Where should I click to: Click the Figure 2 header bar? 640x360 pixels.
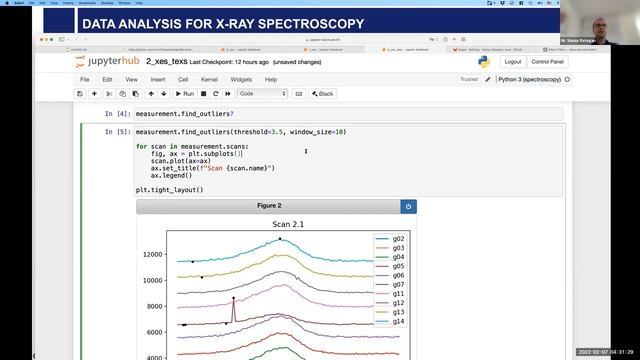[269, 206]
